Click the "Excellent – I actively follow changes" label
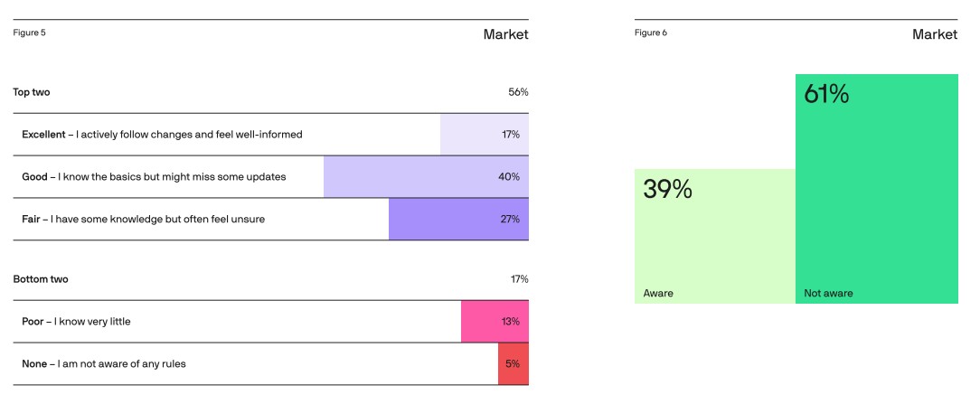 (x=162, y=135)
